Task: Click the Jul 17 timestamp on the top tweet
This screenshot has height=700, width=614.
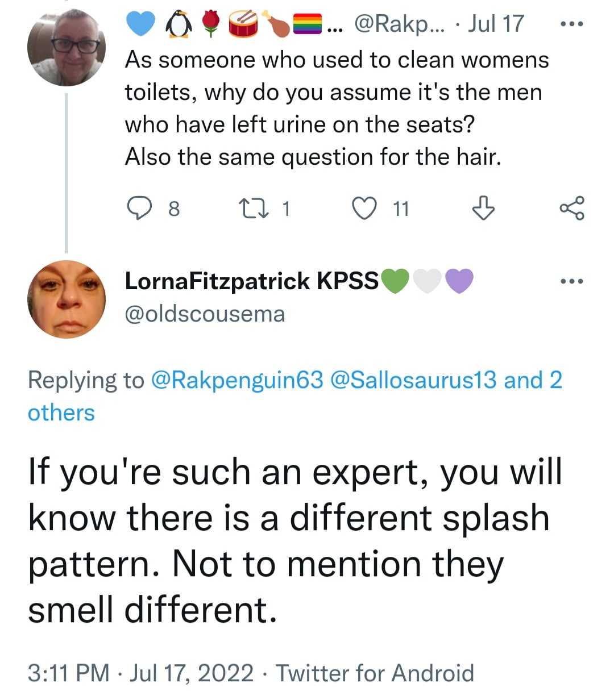Action: [495, 24]
